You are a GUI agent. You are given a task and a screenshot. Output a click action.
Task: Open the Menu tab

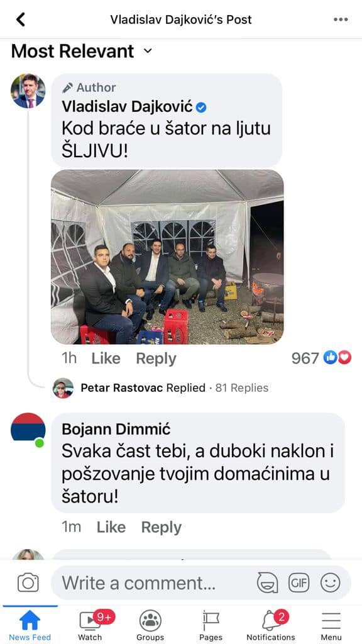click(x=331, y=625)
